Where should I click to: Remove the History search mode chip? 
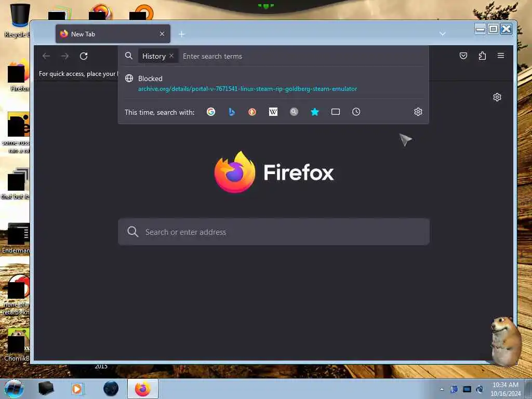pyautogui.click(x=171, y=56)
